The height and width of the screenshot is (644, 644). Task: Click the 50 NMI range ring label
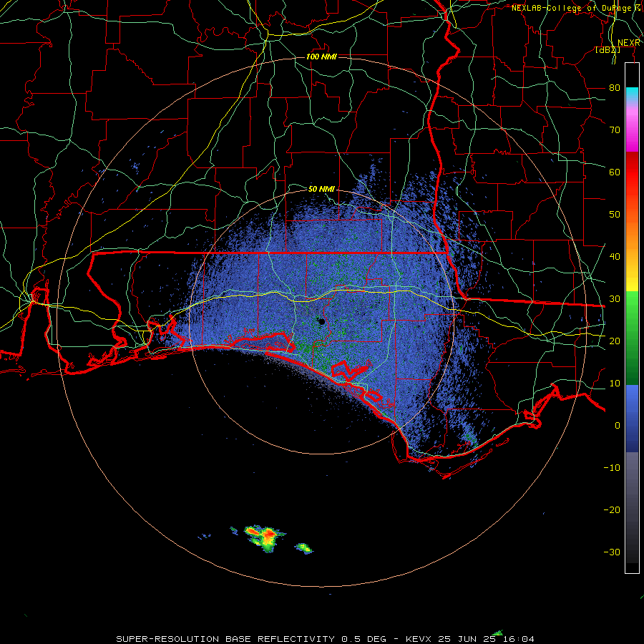click(x=321, y=190)
